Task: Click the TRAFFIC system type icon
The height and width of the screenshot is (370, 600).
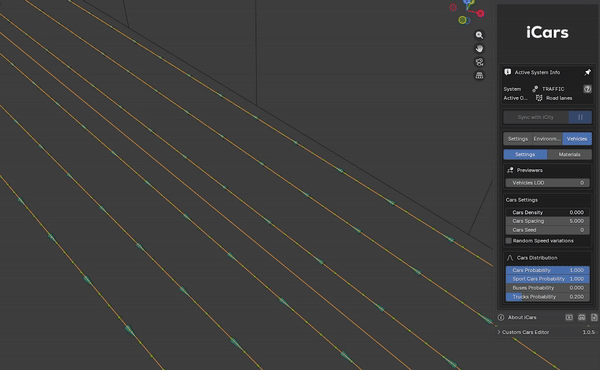Action: (535, 89)
